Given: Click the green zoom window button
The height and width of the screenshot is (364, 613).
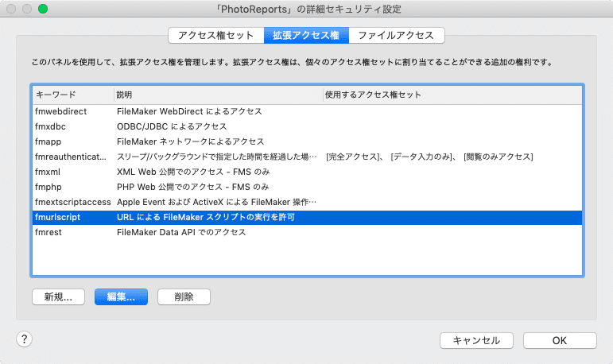Looking at the screenshot, I should pyautogui.click(x=43, y=9).
